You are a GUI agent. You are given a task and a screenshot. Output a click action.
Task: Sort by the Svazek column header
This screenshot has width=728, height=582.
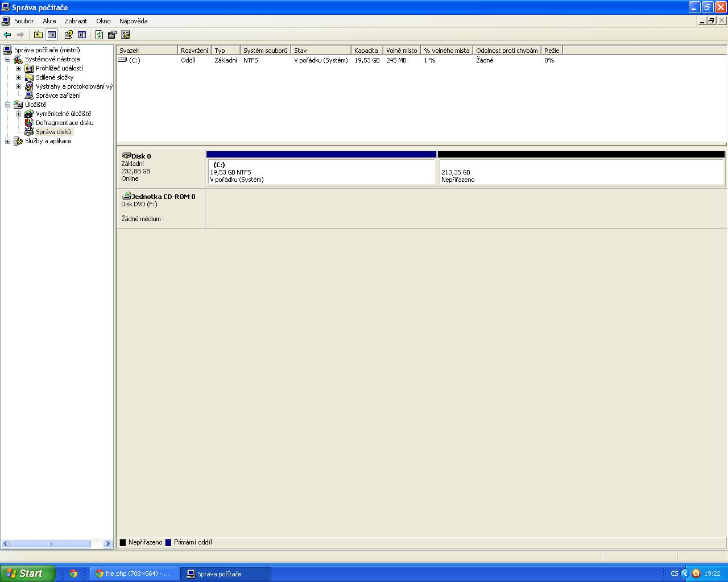click(147, 51)
